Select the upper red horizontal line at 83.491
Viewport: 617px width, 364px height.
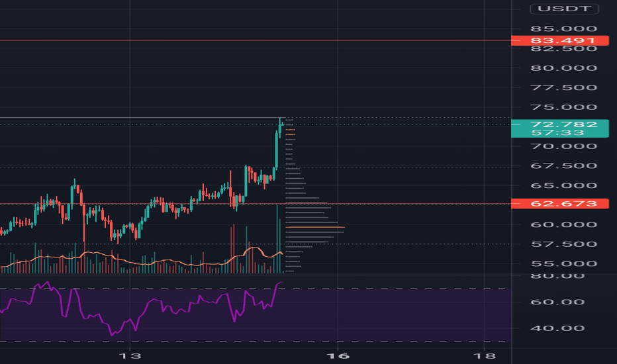pyautogui.click(x=256, y=40)
